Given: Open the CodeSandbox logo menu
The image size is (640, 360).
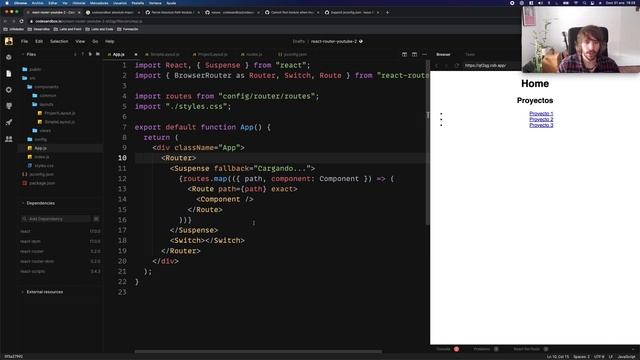Looking at the screenshot, I should pyautogui.click(x=9, y=41).
